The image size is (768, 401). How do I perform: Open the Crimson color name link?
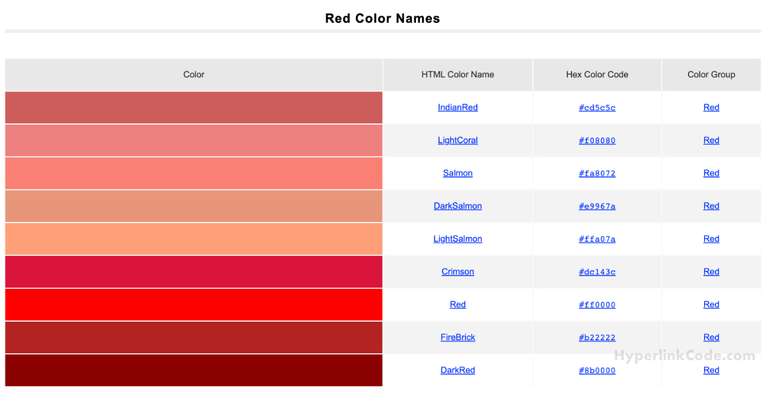457,271
